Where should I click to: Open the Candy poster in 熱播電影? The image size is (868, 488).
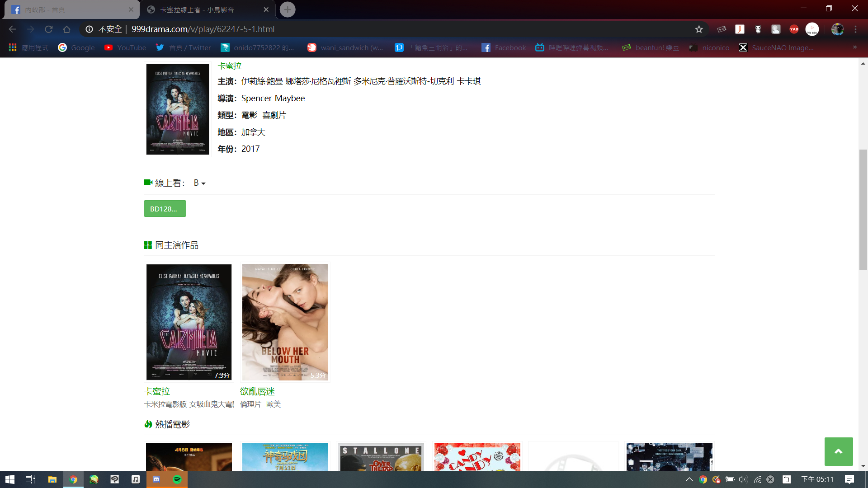[477, 457]
